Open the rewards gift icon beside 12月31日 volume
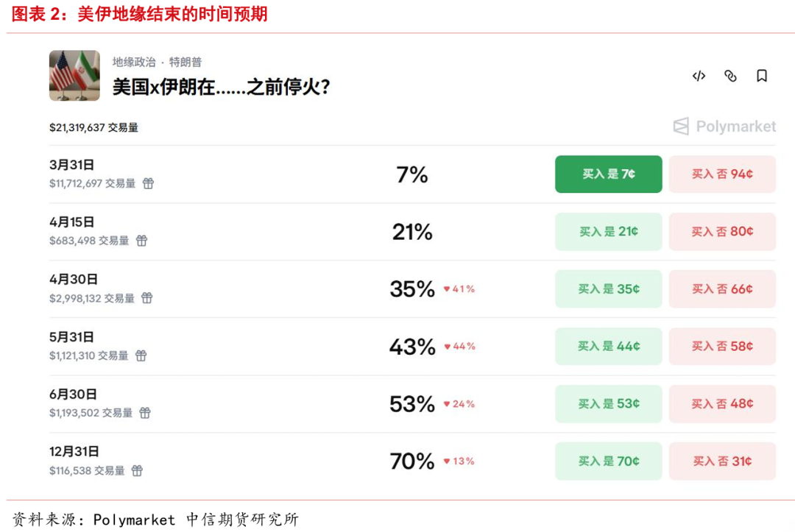This screenshot has height=532, width=795. coord(136,470)
